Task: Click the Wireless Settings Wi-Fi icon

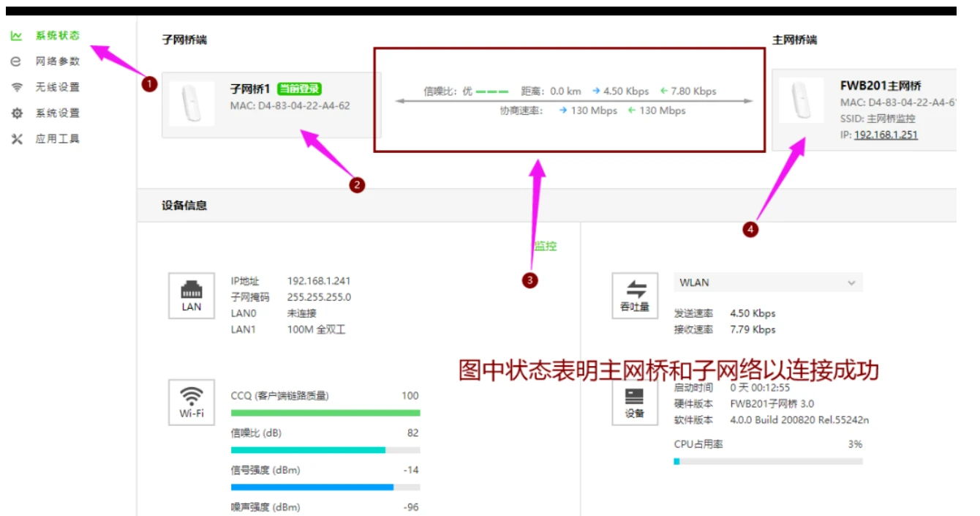Action: pos(16,88)
